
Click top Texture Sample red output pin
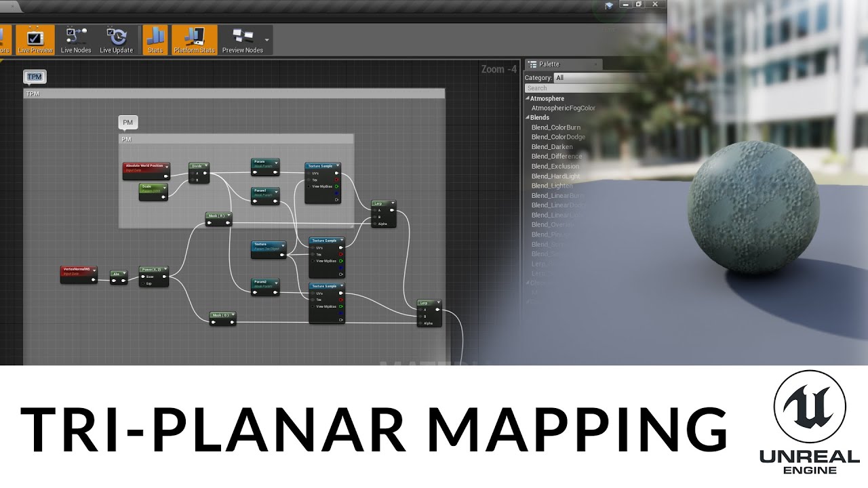coord(336,180)
